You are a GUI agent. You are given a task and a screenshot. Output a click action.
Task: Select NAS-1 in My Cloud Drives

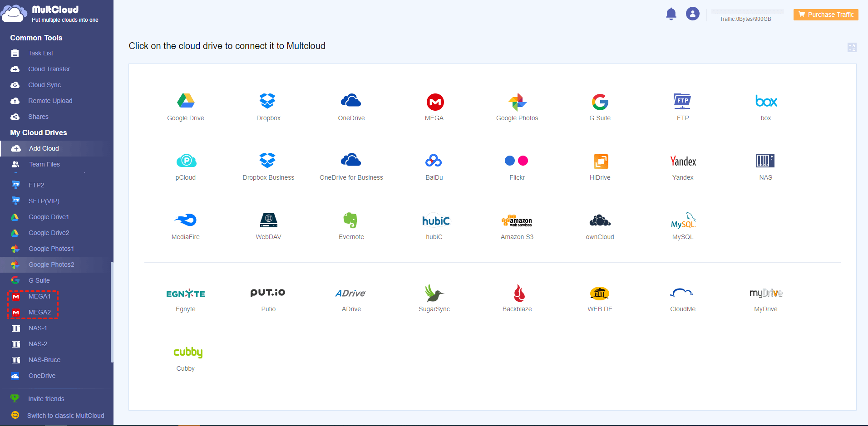pyautogui.click(x=38, y=328)
